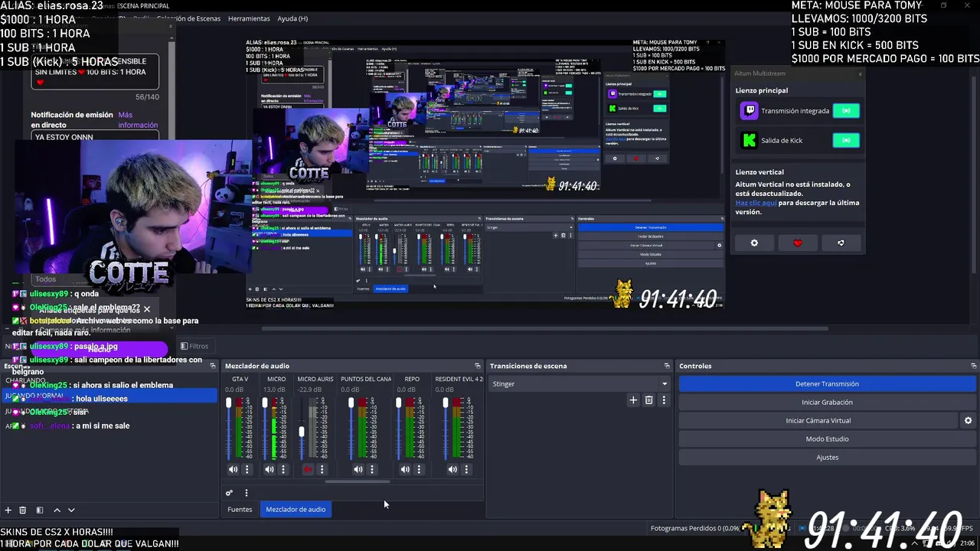Viewport: 980px width, 551px height.
Task: Open audio mixer bottom menu dots
Action: (x=246, y=493)
